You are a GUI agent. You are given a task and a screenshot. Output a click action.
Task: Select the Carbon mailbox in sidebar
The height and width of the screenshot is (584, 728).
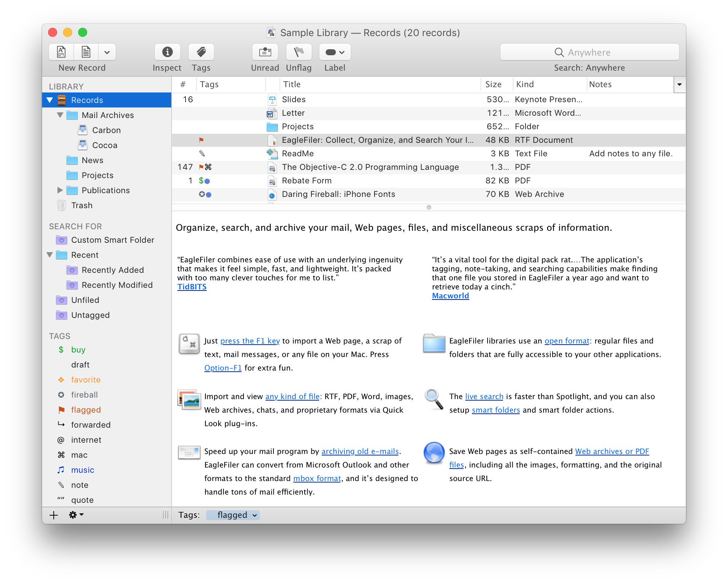pos(106,130)
